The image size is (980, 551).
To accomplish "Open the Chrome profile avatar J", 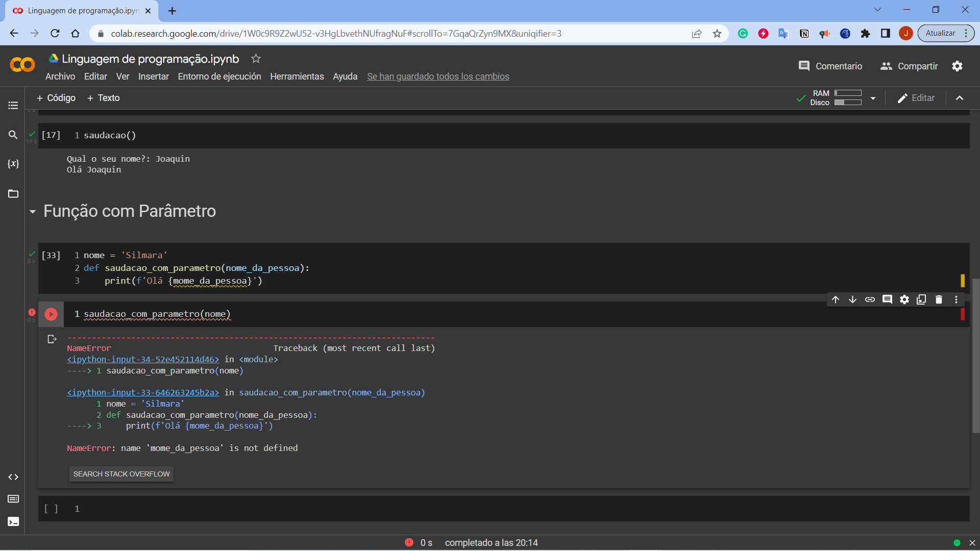I will [906, 34].
